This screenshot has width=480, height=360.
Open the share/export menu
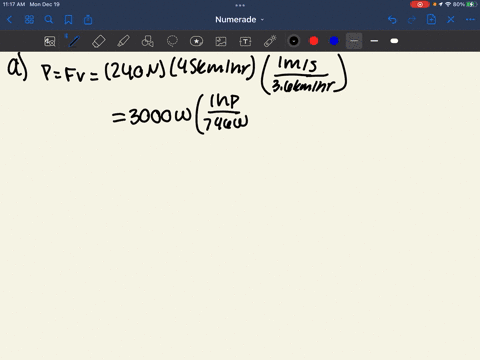tap(88, 20)
